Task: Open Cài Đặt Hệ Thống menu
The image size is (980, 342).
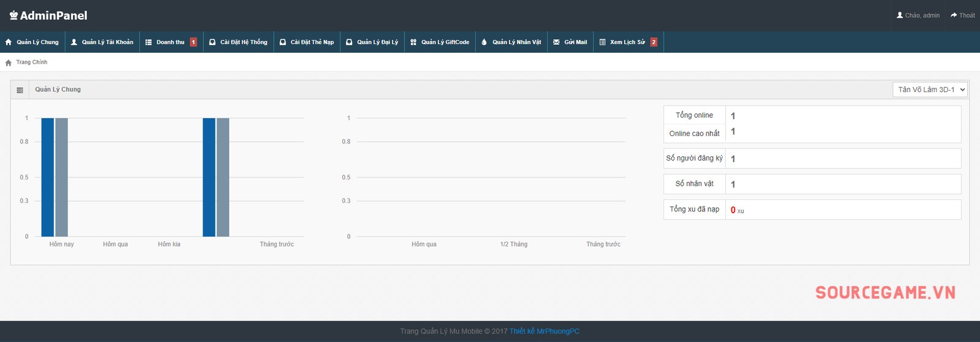Action: click(x=243, y=42)
